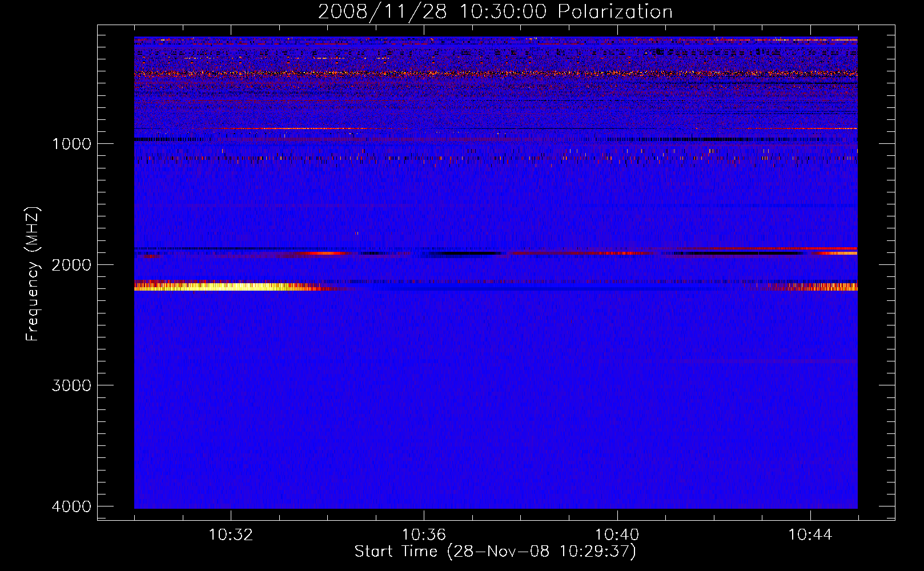Click the 2000 frequency tick label
This screenshot has height=571, width=924.
pyautogui.click(x=71, y=265)
